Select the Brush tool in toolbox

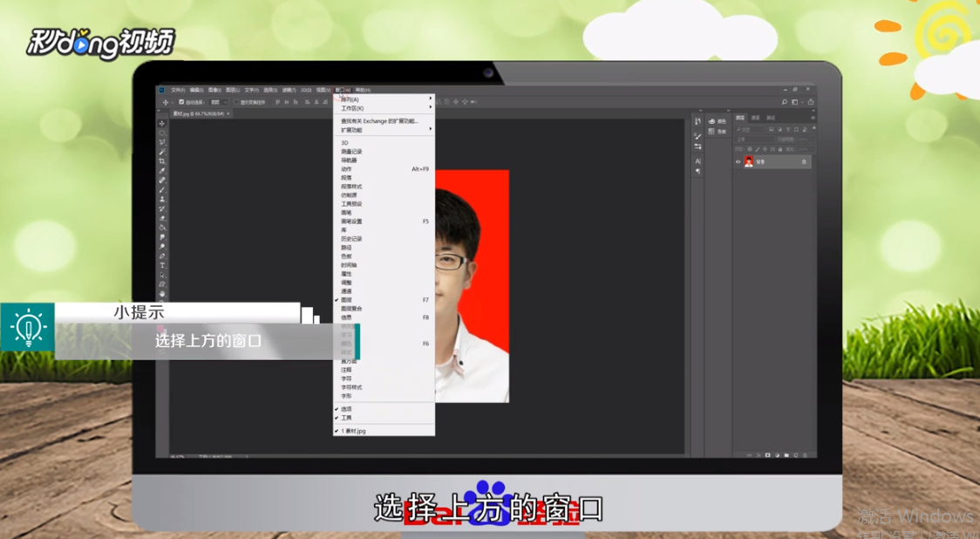[x=162, y=189]
